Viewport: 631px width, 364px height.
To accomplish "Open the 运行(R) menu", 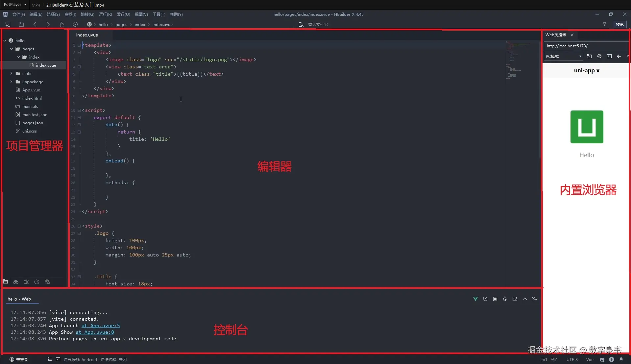I will (106, 14).
